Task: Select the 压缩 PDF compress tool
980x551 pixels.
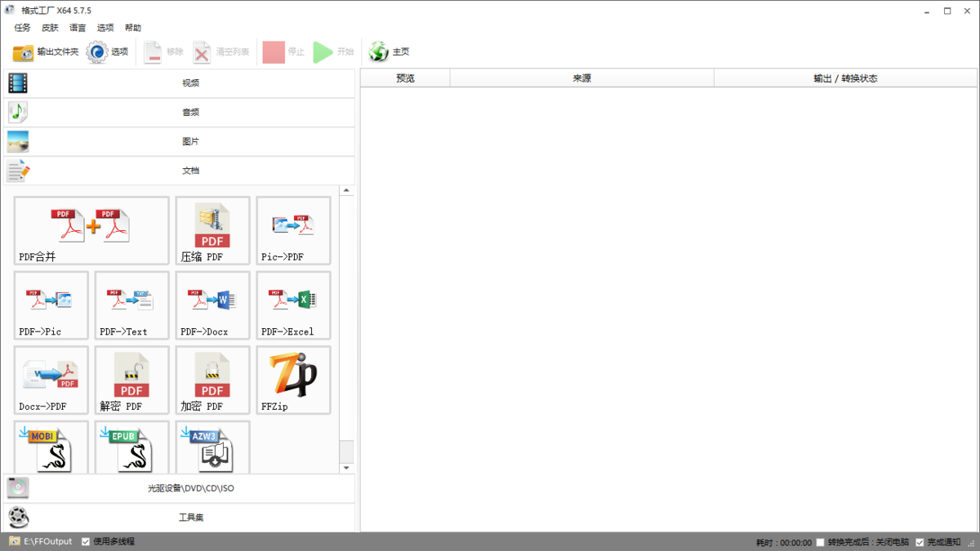Action: coord(212,231)
